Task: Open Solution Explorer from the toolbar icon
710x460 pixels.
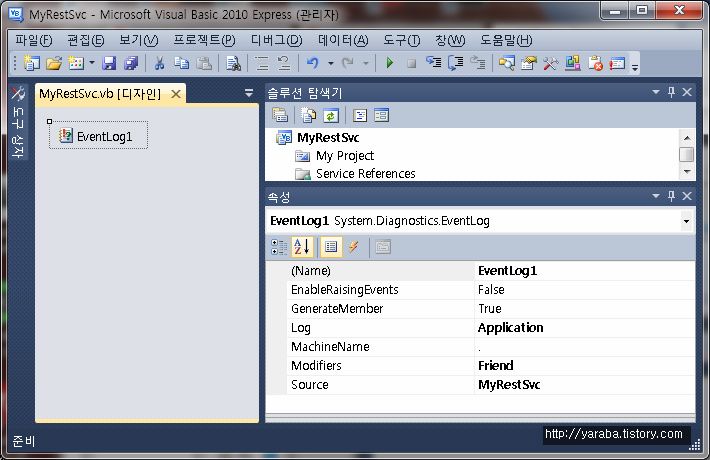Action: [507, 63]
